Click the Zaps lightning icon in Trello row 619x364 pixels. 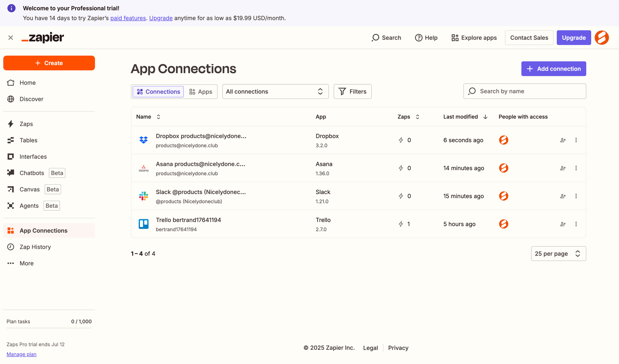coord(401,224)
